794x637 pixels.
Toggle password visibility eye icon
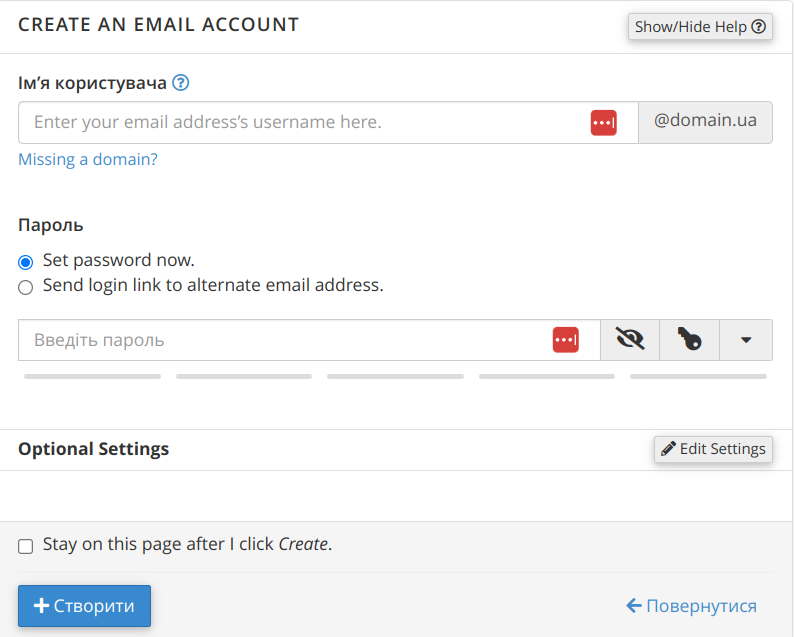tap(630, 340)
